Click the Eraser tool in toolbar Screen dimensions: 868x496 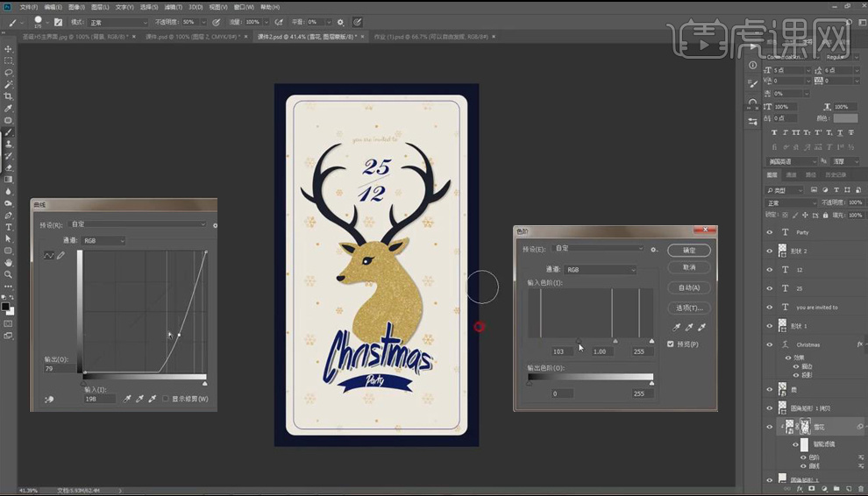click(x=8, y=167)
